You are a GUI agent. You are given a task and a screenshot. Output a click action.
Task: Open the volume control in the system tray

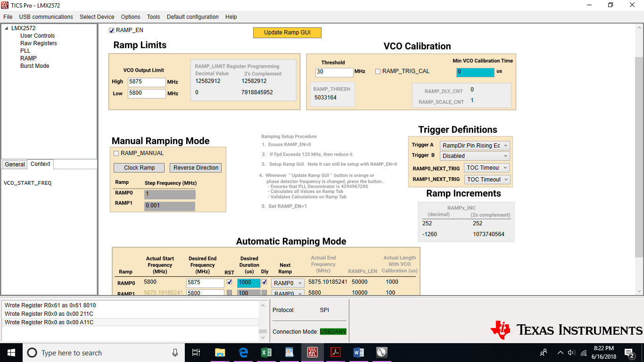click(x=571, y=353)
